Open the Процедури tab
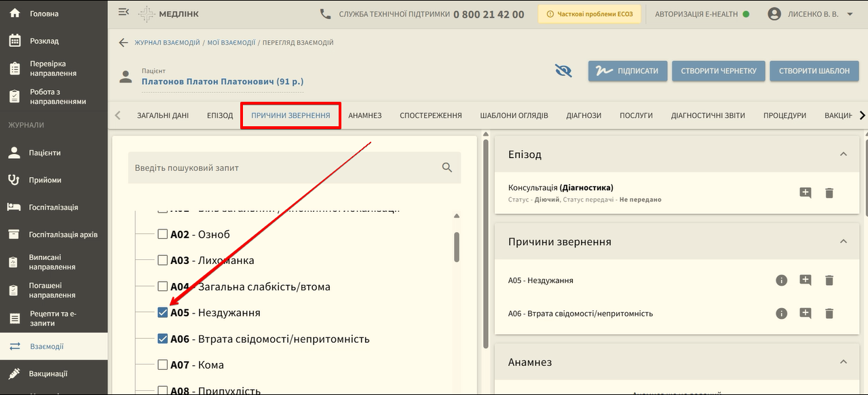868x395 pixels. tap(785, 115)
